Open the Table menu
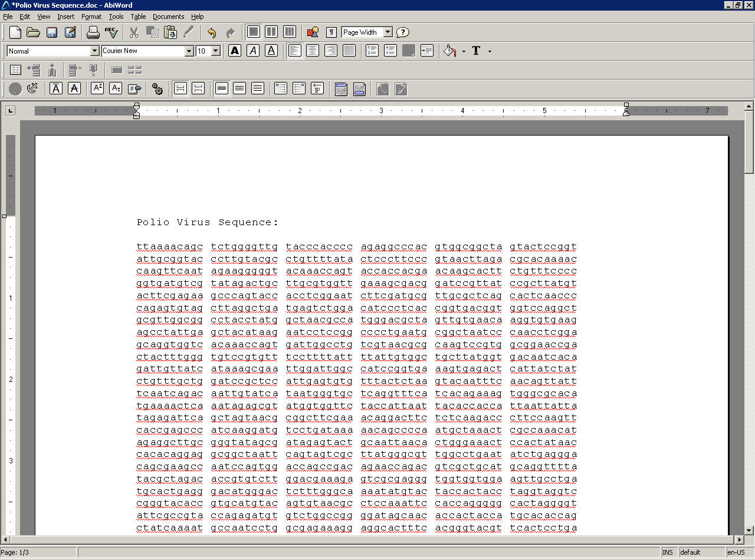The width and height of the screenshot is (755, 560). 138,17
